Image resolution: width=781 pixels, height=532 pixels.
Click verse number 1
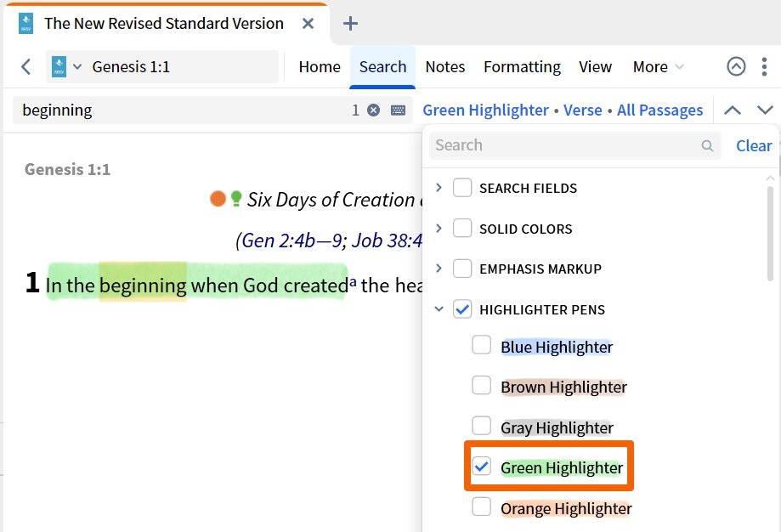(32, 282)
